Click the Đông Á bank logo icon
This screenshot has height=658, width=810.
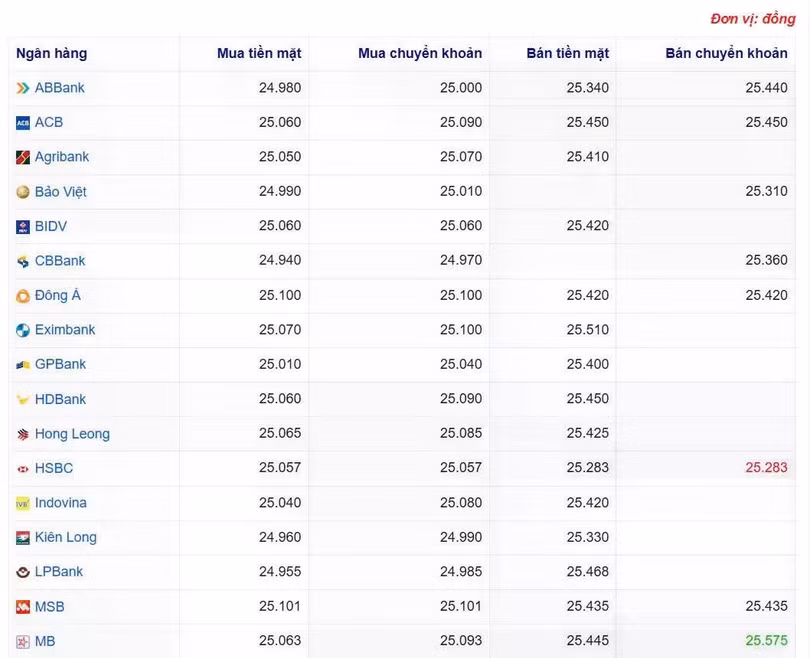pos(23,296)
